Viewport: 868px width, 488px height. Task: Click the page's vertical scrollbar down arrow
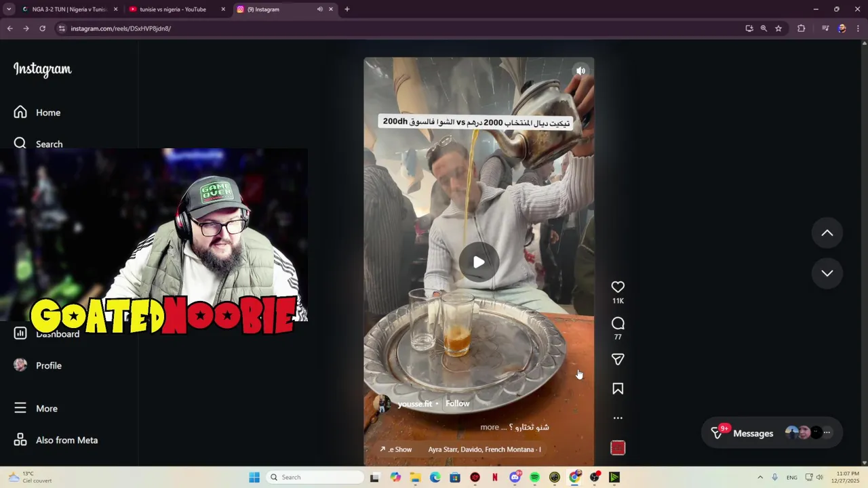pos(864,462)
